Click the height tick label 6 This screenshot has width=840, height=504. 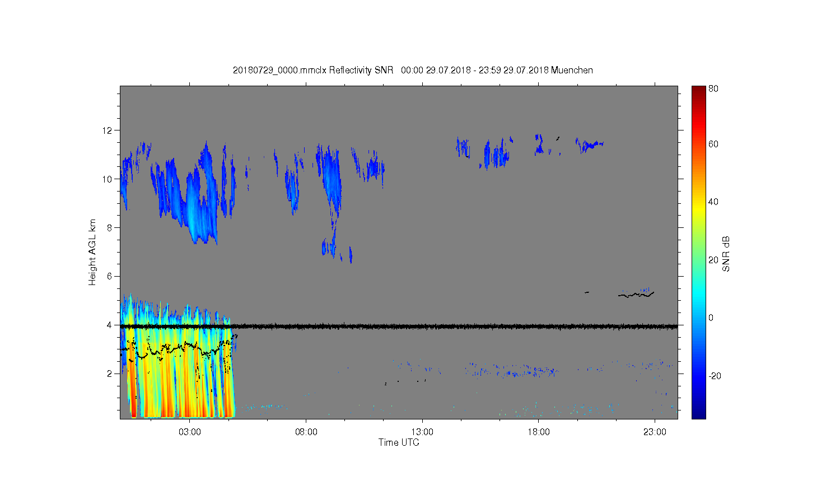point(109,276)
